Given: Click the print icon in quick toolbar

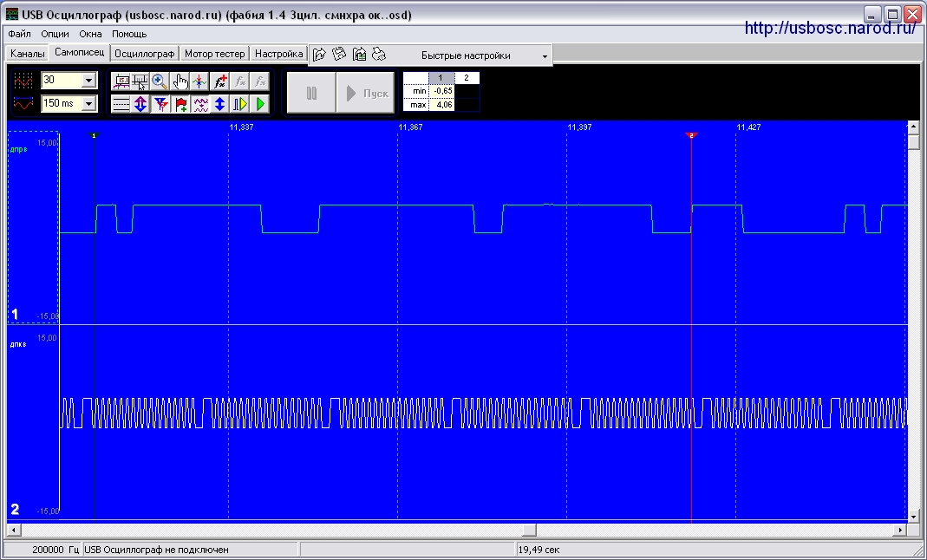Looking at the screenshot, I should tap(379, 55).
